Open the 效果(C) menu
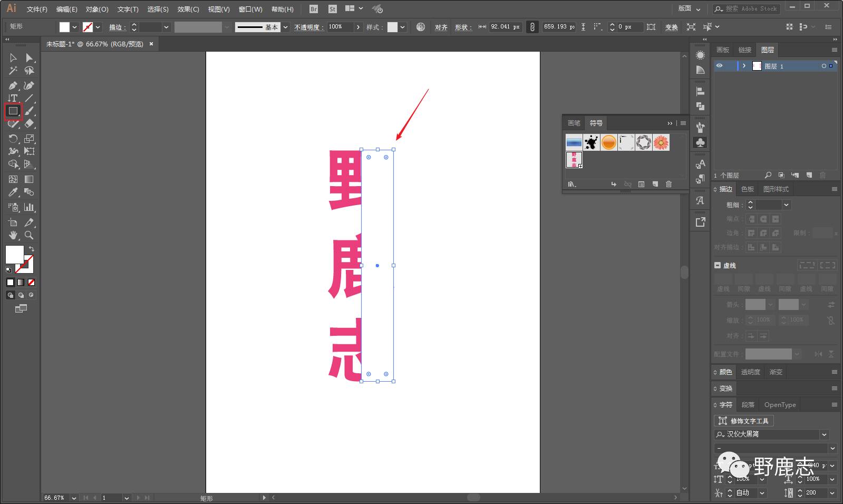 (188, 9)
